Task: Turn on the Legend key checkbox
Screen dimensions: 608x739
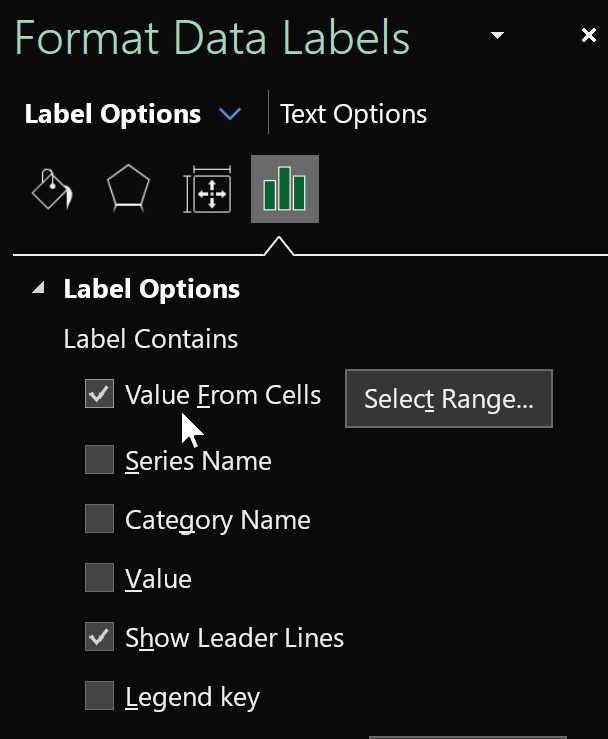Action: (x=99, y=696)
